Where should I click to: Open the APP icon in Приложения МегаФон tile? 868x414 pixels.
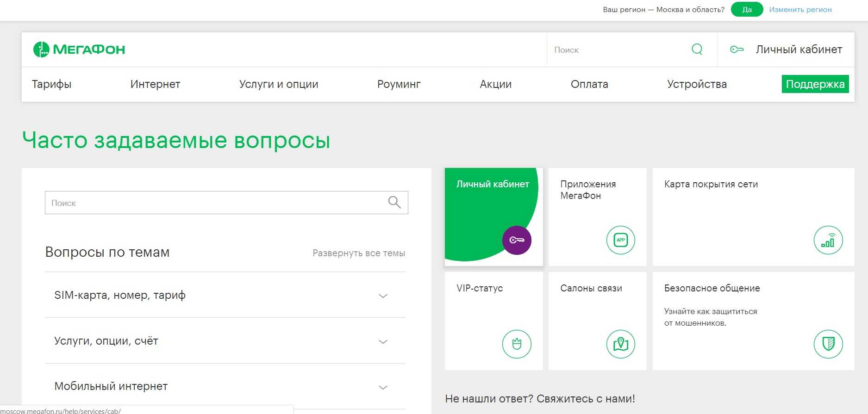pos(620,240)
